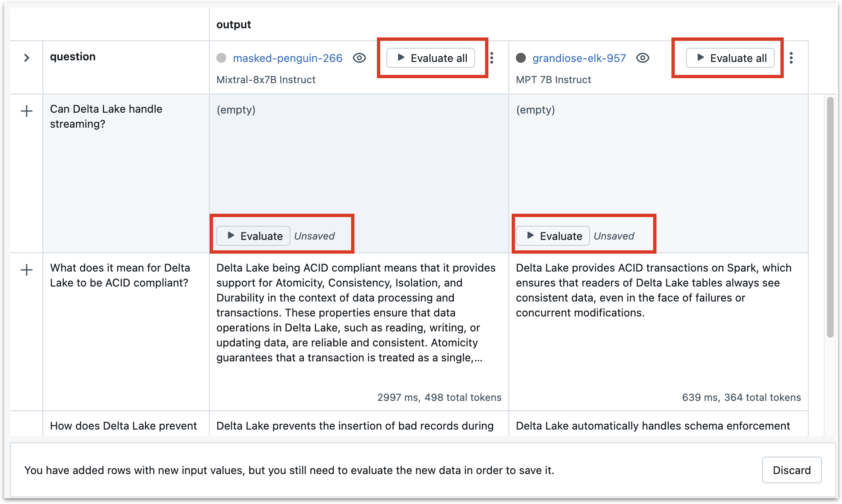Select the 'Can Delta Lake handle streaming?' question cell

[x=106, y=116]
